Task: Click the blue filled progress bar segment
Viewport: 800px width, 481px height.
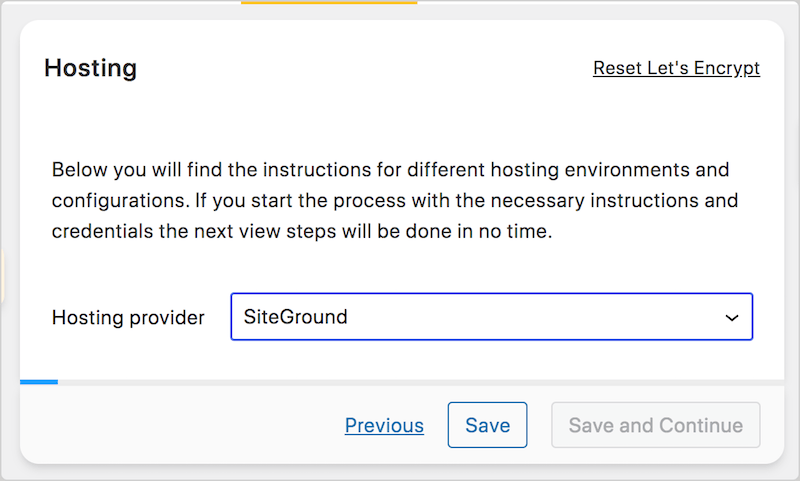Action: pyautogui.click(x=39, y=382)
